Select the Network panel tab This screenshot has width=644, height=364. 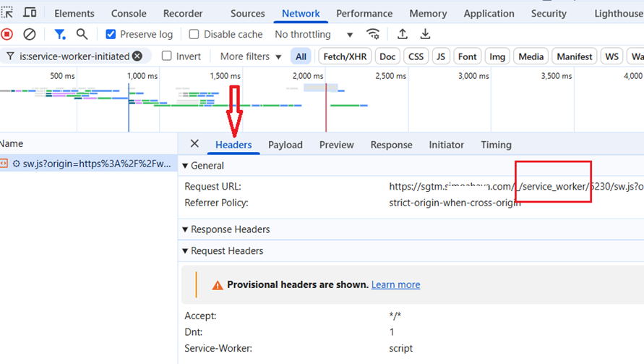coord(301,14)
